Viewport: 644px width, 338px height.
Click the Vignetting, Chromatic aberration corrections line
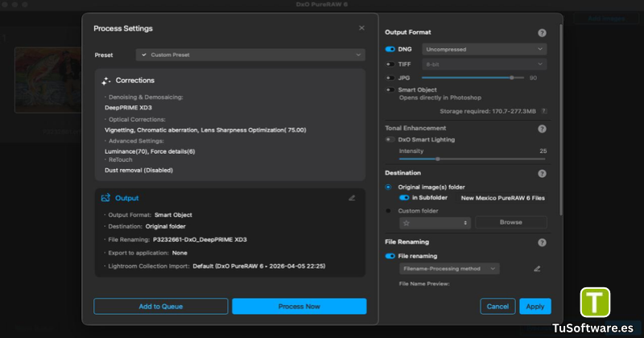[x=205, y=130]
